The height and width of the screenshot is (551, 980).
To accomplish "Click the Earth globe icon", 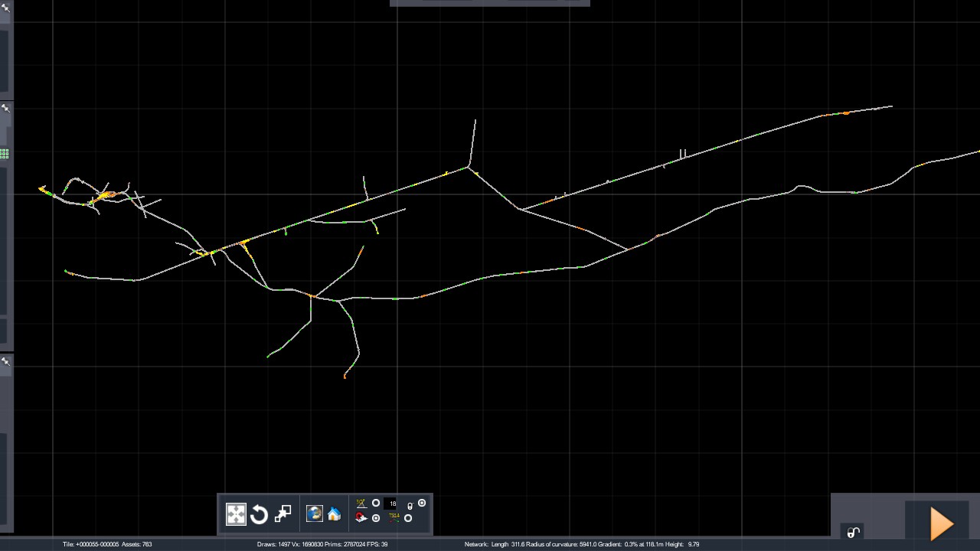I will pyautogui.click(x=314, y=514).
